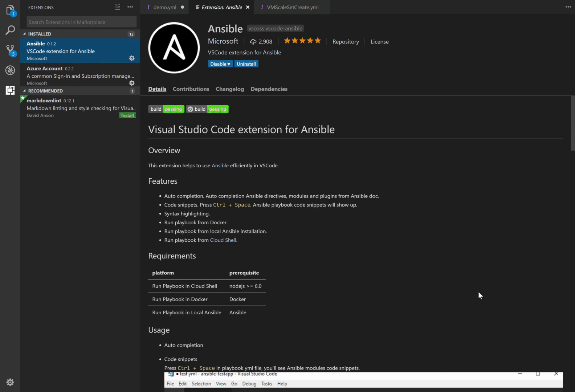Viewport: 575px width, 392px height.
Task: Collapse the RECOMMENDED section
Action: pyautogui.click(x=80, y=91)
